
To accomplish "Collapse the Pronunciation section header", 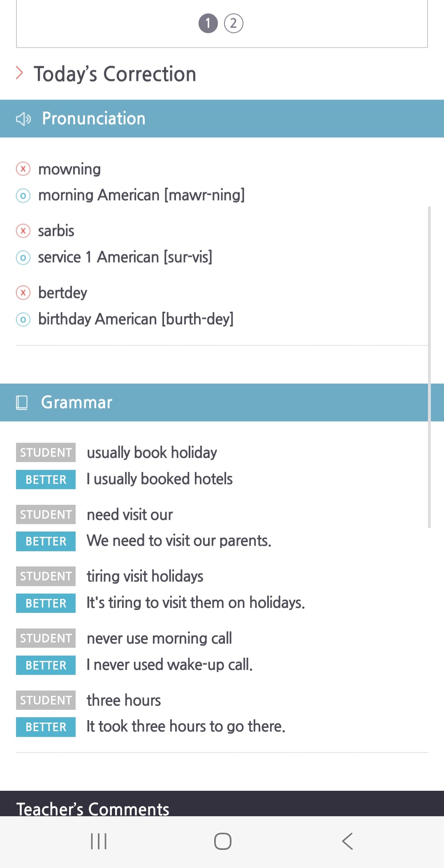I will (x=222, y=119).
